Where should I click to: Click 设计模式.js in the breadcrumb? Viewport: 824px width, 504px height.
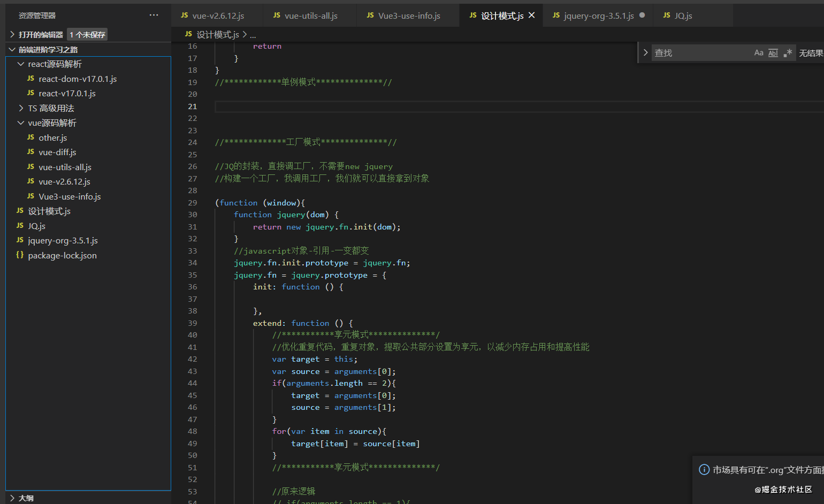[x=218, y=34]
